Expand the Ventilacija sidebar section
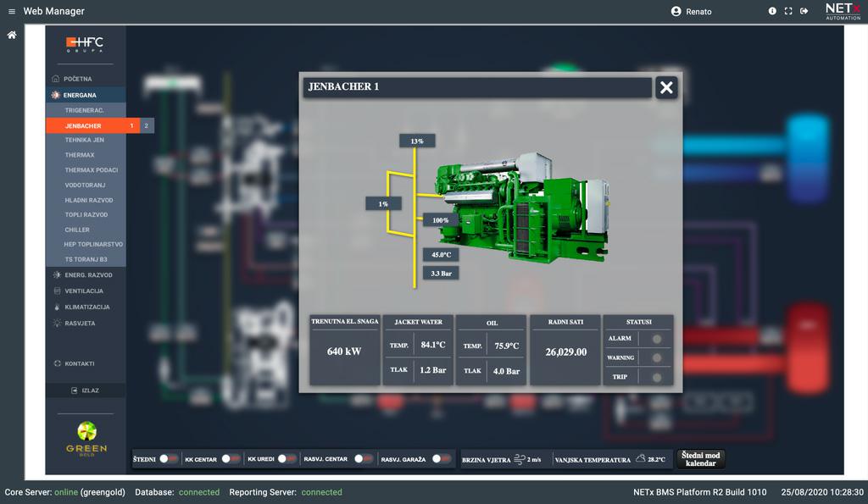The width and height of the screenshot is (868, 504). pyautogui.click(x=83, y=291)
